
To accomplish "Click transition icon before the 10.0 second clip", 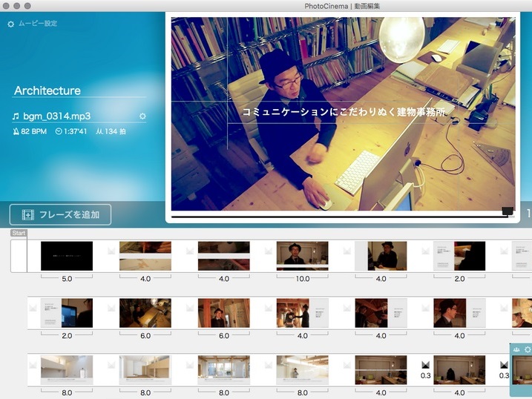I will click(269, 251).
